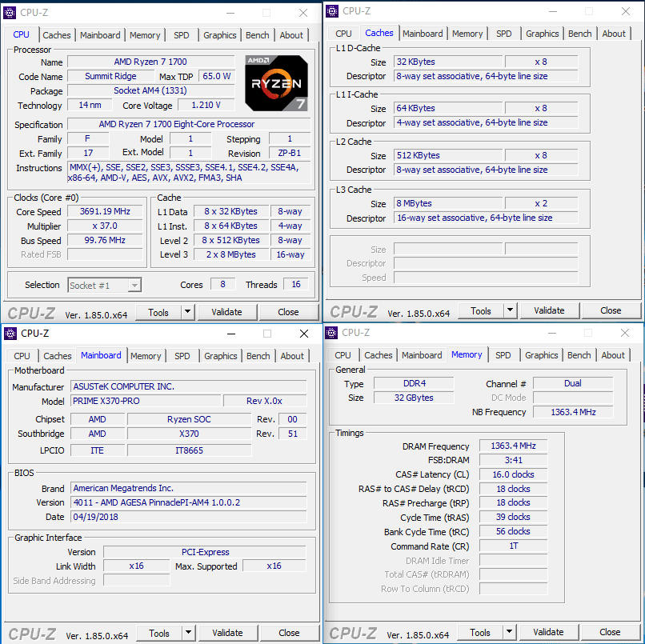Screen dimensions: 645x644
Task: Click the CPU-Z app icon in the Caches window title bar
Action: tap(332, 11)
